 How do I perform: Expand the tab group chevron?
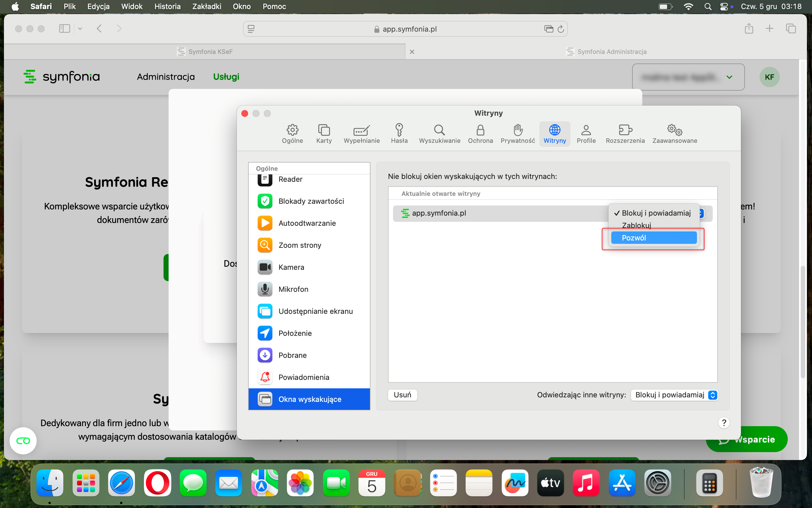(x=80, y=29)
